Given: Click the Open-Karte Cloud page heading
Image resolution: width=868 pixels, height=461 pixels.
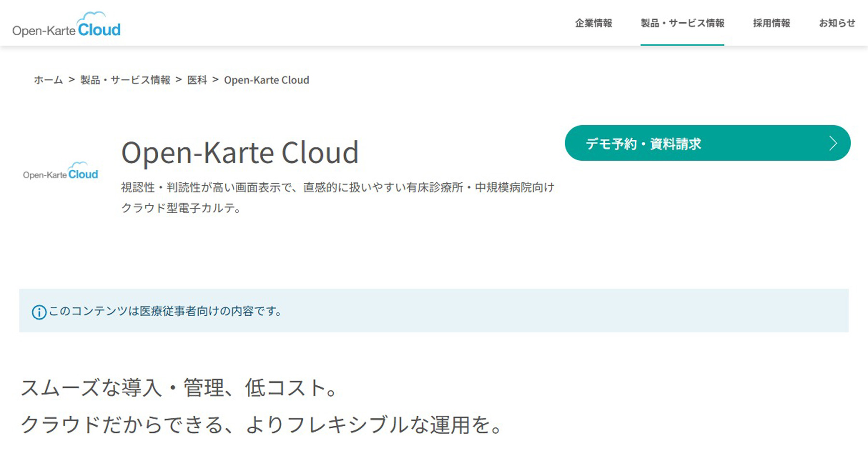Looking at the screenshot, I should (x=240, y=153).
